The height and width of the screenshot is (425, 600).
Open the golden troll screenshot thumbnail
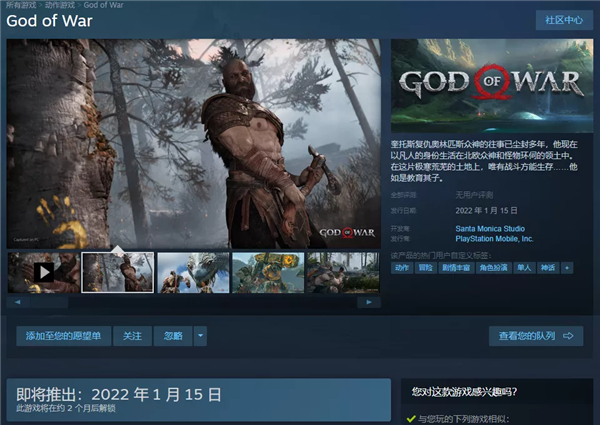tap(268, 272)
